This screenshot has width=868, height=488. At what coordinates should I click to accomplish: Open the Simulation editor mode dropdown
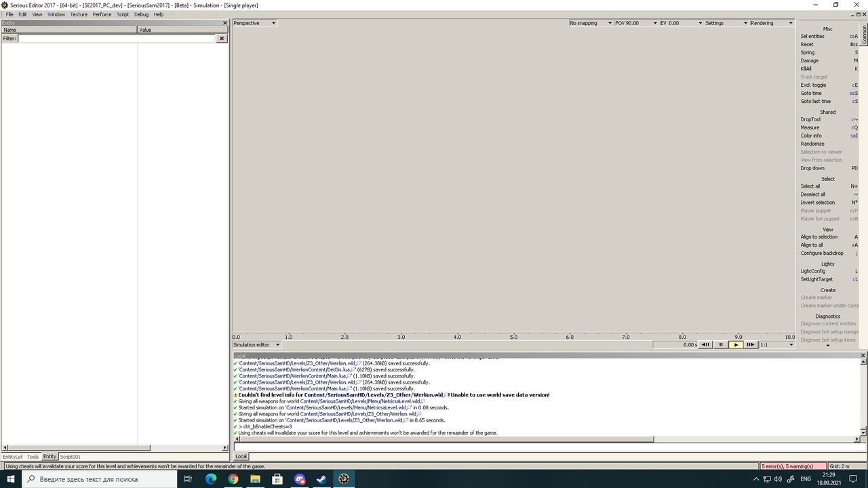coord(256,345)
